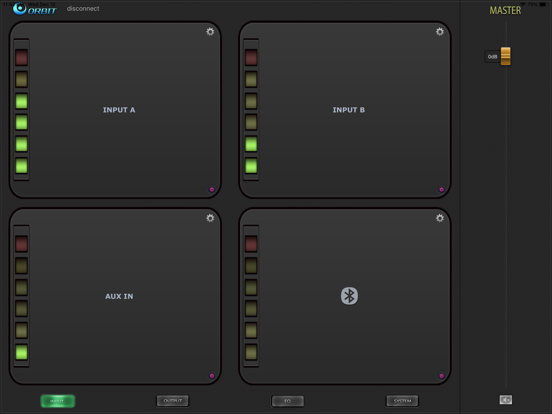Viewport: 552px width, 414px height.
Task: Toggle AUX IN pink indicator dot
Action: pos(212,376)
